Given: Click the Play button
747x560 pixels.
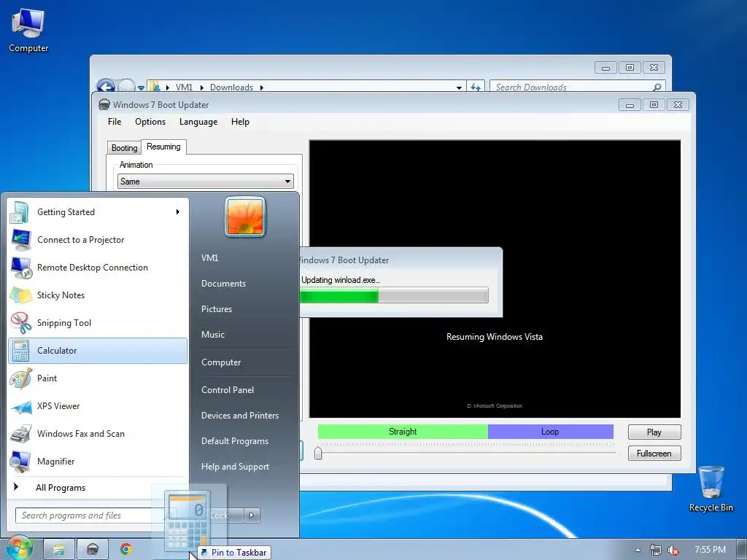Looking at the screenshot, I should (654, 432).
